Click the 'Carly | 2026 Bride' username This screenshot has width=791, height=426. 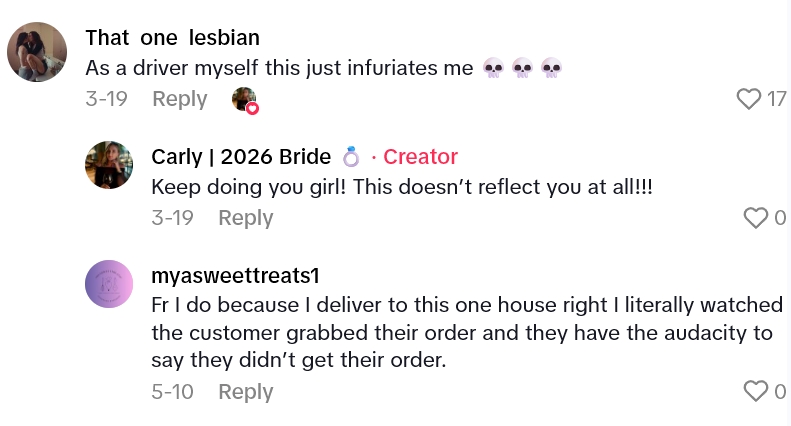[241, 156]
